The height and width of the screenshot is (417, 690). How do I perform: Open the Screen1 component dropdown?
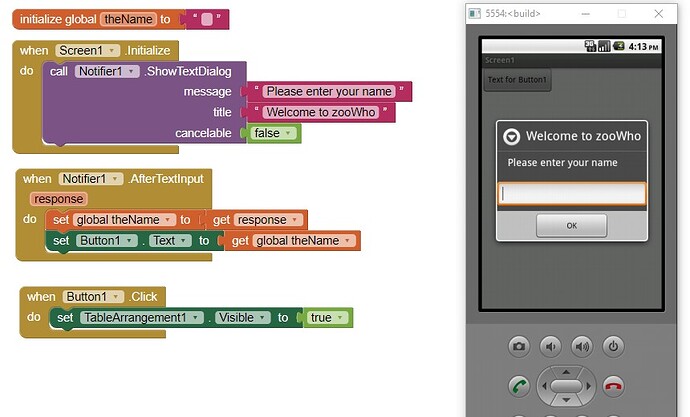click(112, 51)
